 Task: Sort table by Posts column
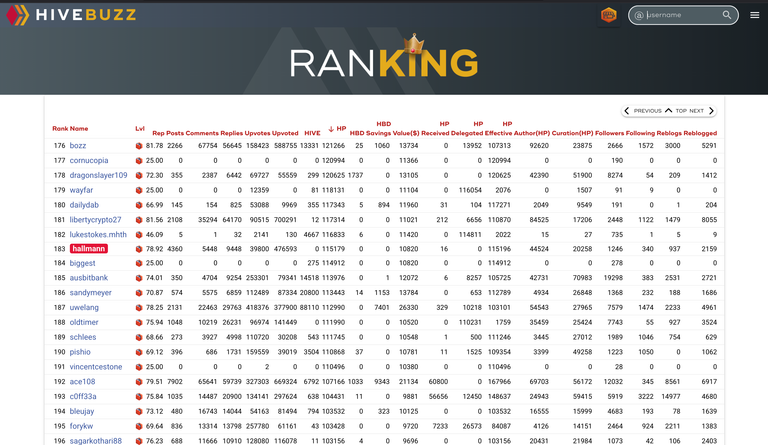175,133
